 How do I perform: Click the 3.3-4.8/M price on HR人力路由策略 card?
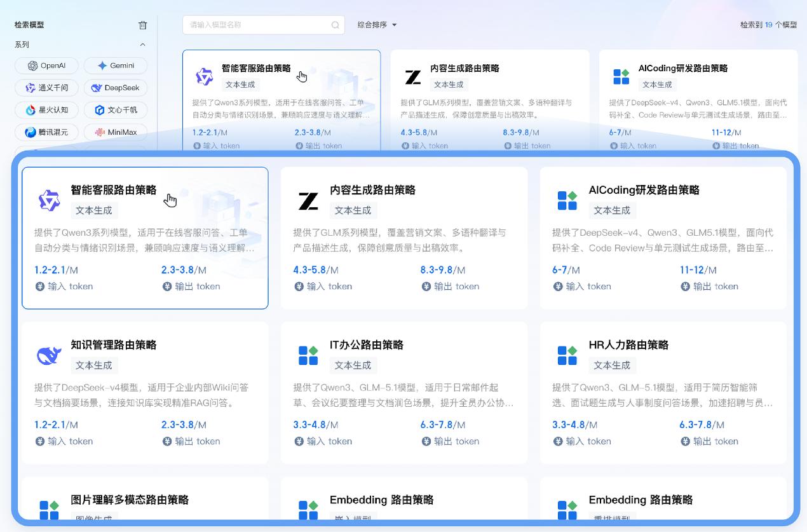click(x=574, y=425)
